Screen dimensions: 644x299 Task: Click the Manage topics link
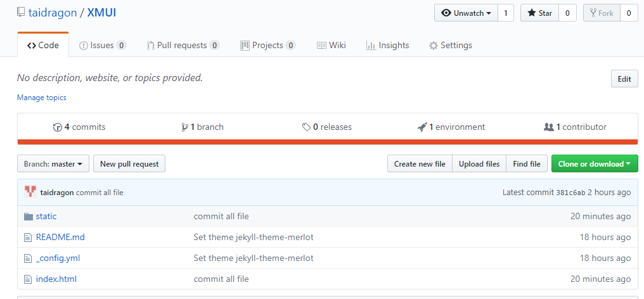41,98
